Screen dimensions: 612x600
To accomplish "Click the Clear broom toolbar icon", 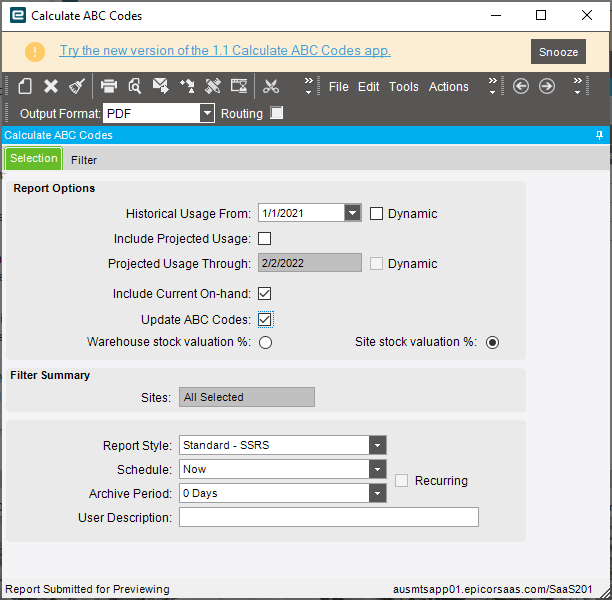I will click(x=77, y=86).
